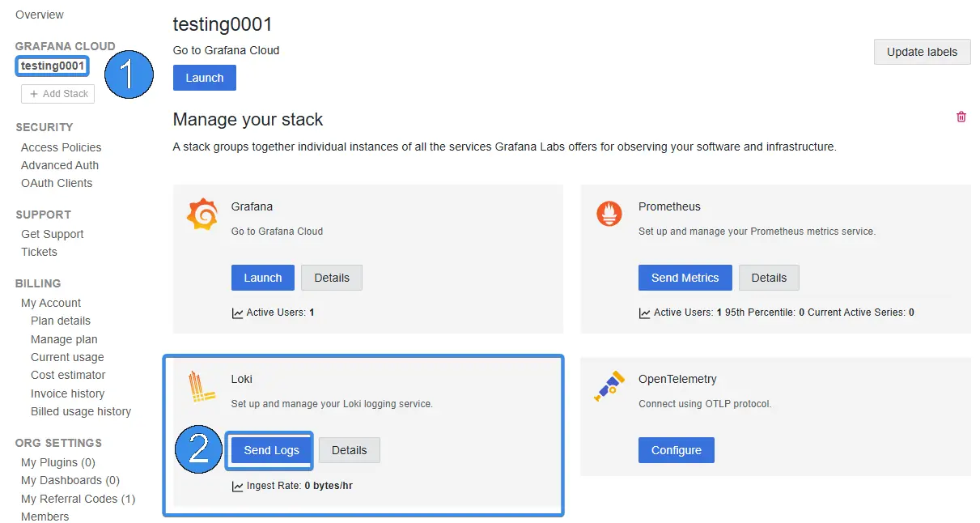The width and height of the screenshot is (980, 523).
Task: View Current usage
Action: click(x=67, y=357)
